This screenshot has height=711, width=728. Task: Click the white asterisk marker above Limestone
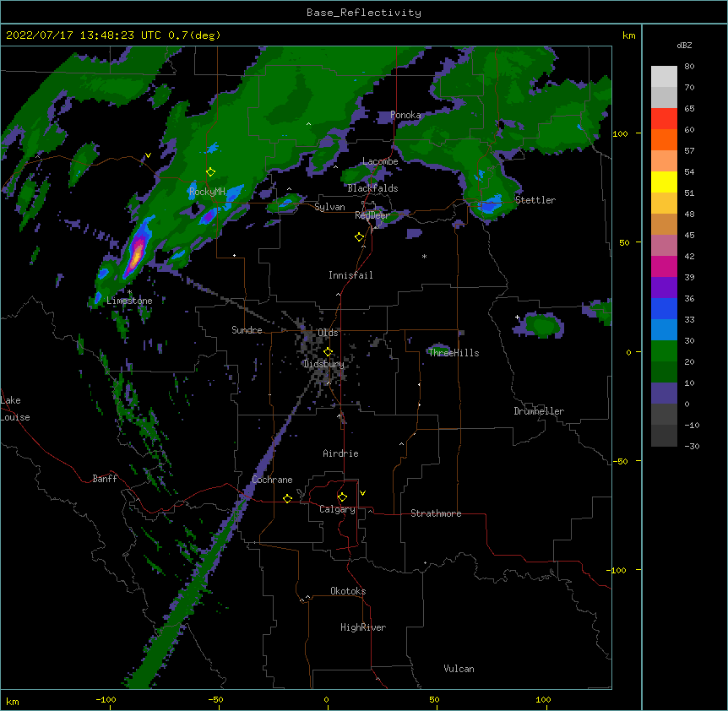(x=130, y=292)
